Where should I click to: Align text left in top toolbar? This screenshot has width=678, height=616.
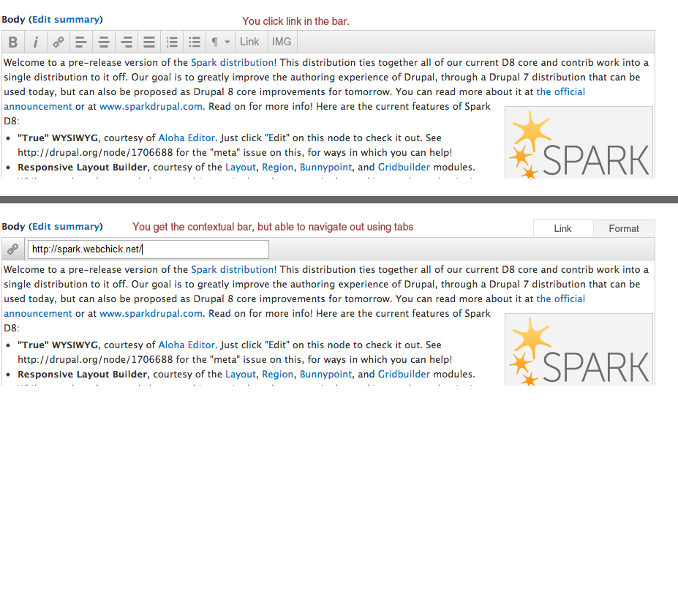click(81, 42)
